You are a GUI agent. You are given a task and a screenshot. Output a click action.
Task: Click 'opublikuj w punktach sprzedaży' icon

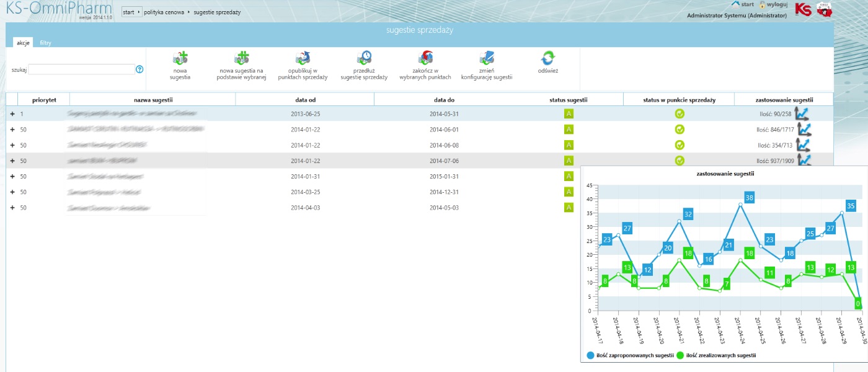point(303,58)
